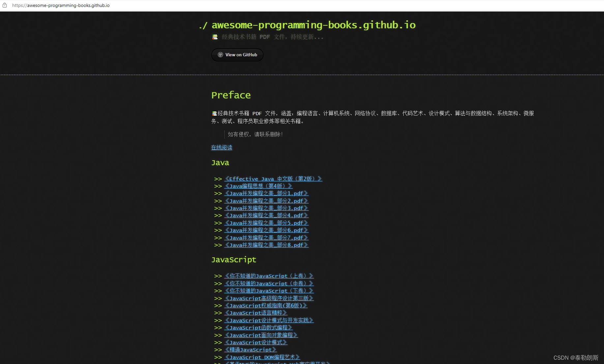Open 《JavaScript设计模式与开发实践》 link
This screenshot has height=364, width=604.
pyautogui.click(x=269, y=320)
